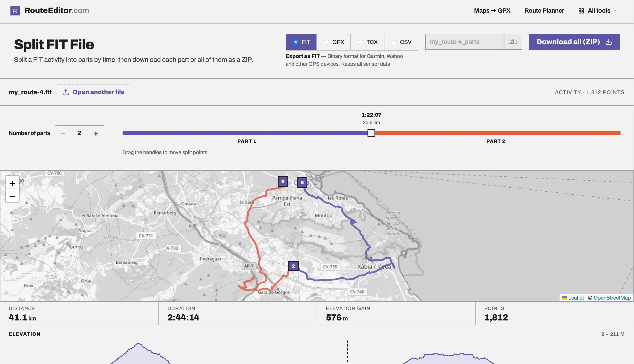Click Download all (ZIP) button
634x364 pixels.
[574, 42]
